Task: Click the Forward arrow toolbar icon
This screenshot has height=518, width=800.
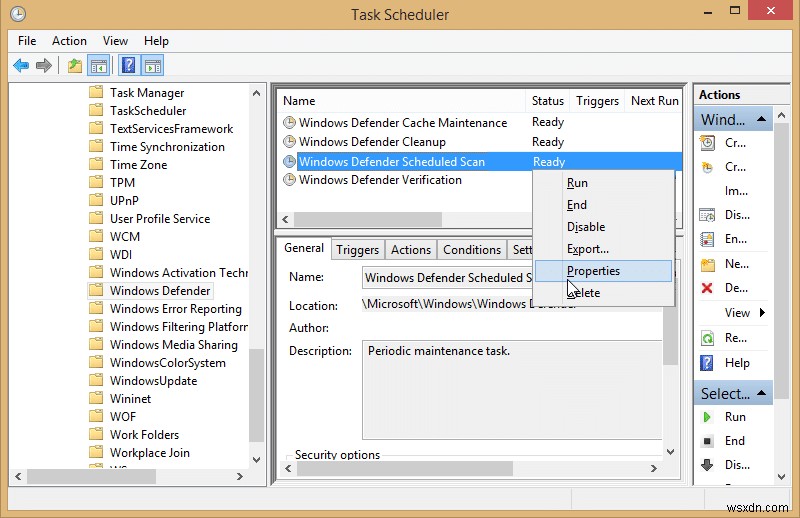Action: [44, 65]
